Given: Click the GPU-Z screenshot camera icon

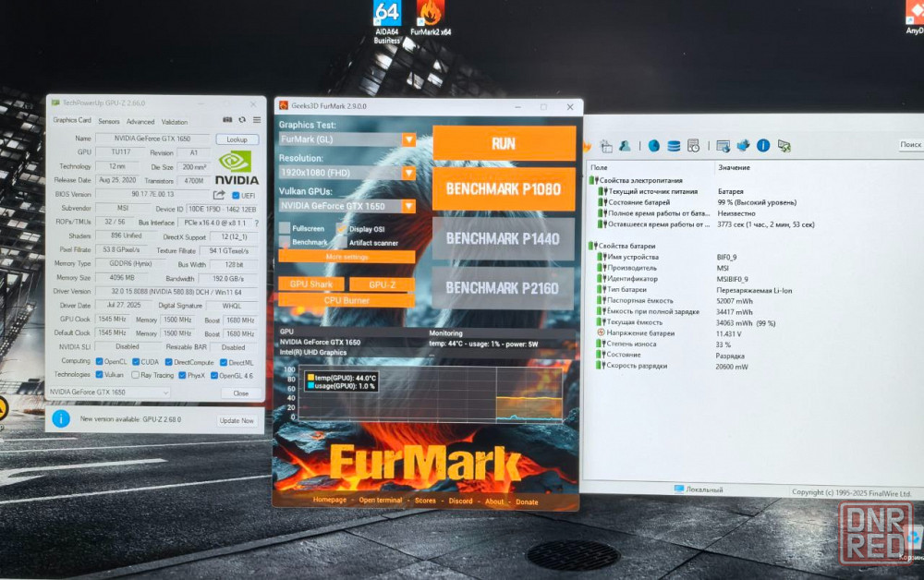Looking at the screenshot, I should (227, 120).
